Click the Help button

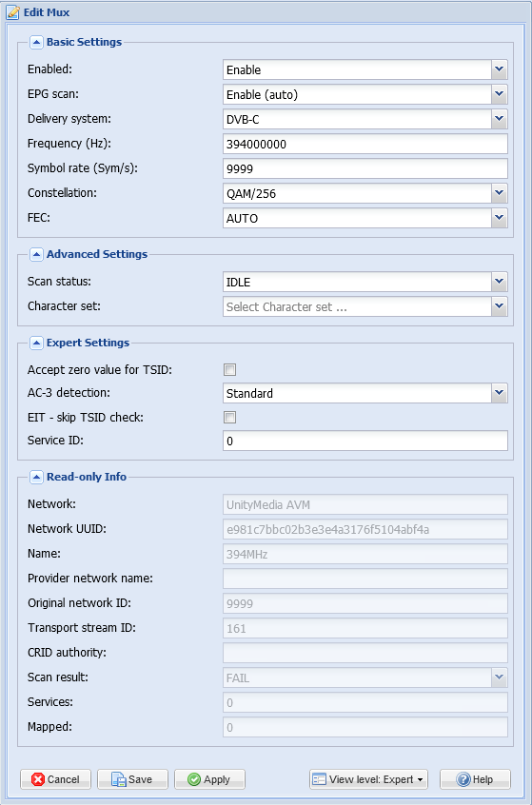[x=475, y=779]
